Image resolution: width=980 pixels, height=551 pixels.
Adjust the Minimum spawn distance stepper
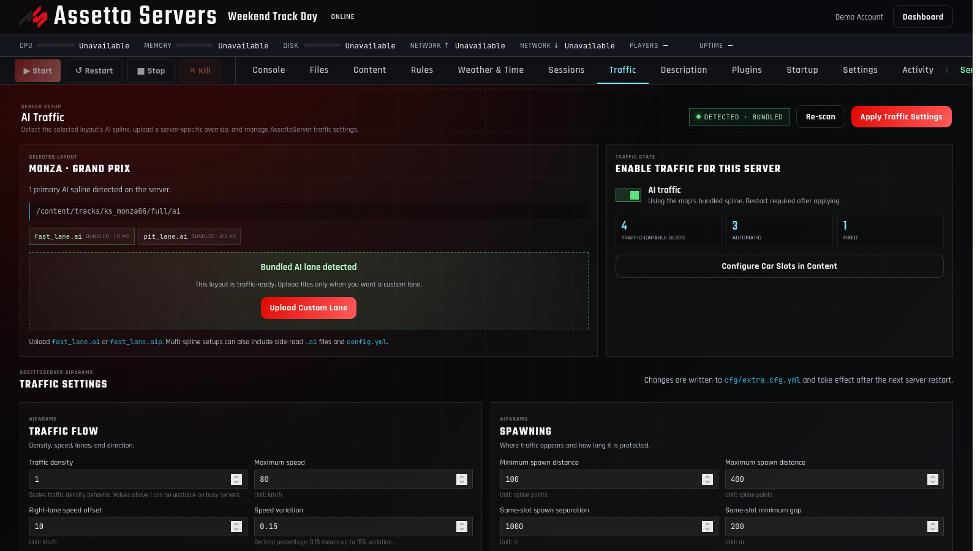pyautogui.click(x=707, y=479)
